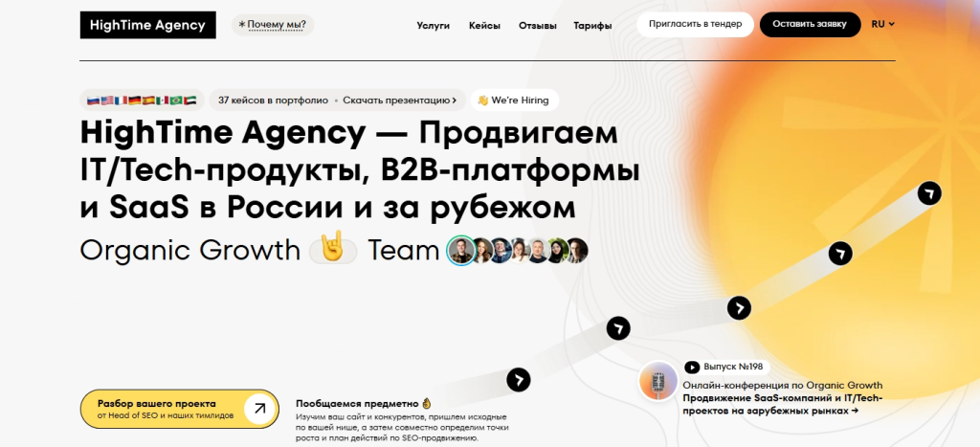The image size is (980, 447).
Task: Click the Team label before the avatars
Action: 404,251
